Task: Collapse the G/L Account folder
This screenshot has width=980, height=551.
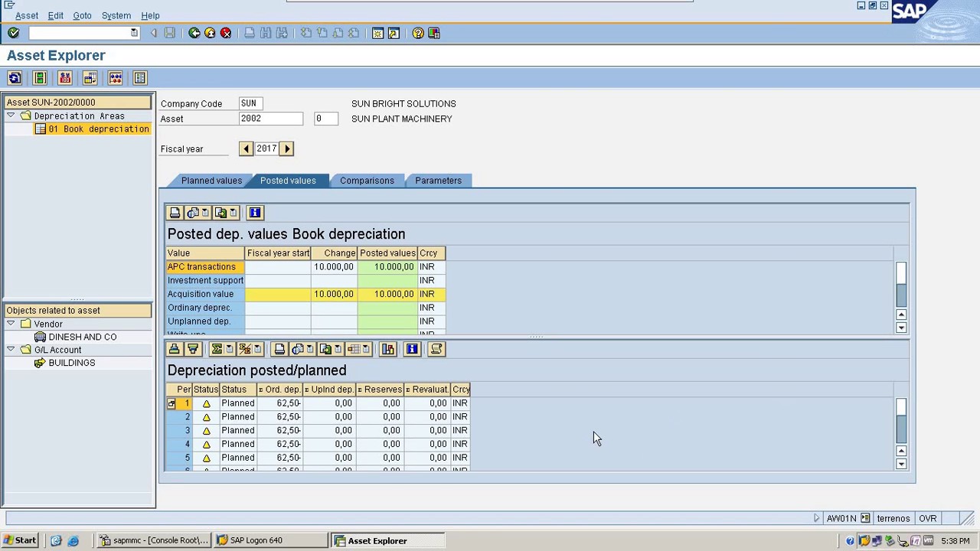Action: (x=11, y=350)
